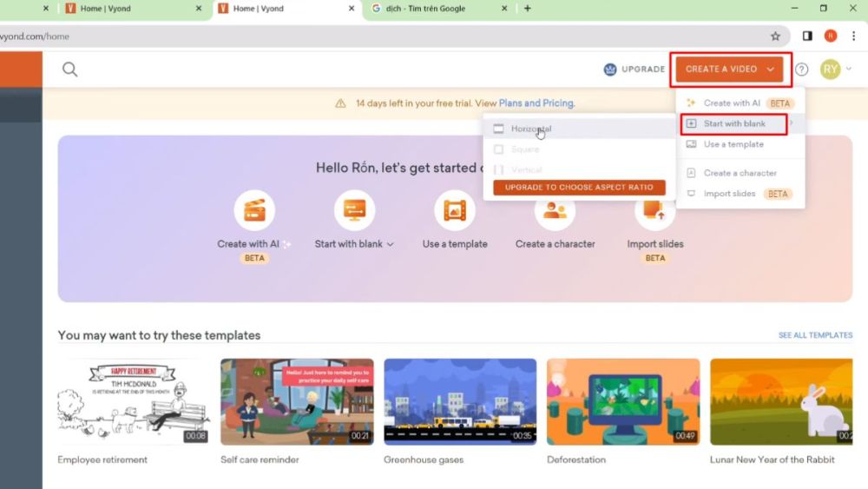Screen dimensions: 868x489
Task: Click the Upgrade label in header
Action: pos(643,69)
